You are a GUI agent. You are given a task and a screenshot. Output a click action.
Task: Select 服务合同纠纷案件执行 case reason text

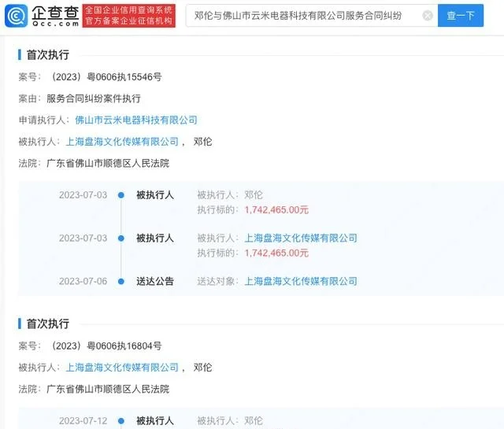94,98
